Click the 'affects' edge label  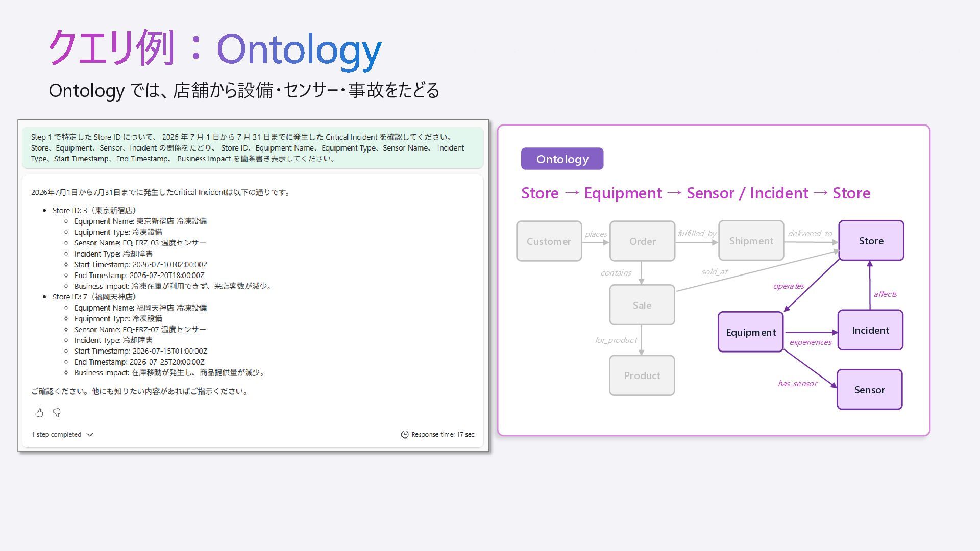tap(885, 294)
